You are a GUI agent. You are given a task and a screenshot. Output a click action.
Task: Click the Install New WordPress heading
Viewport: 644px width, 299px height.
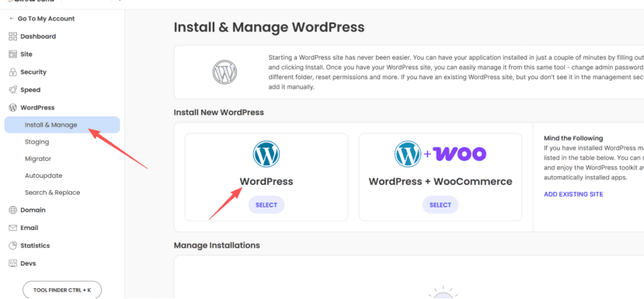pyautogui.click(x=219, y=112)
